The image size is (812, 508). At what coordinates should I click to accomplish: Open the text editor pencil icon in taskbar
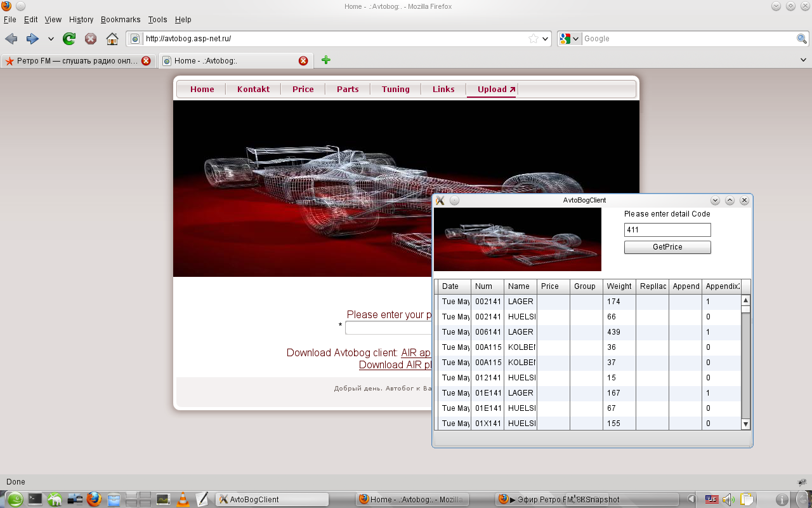(x=202, y=499)
